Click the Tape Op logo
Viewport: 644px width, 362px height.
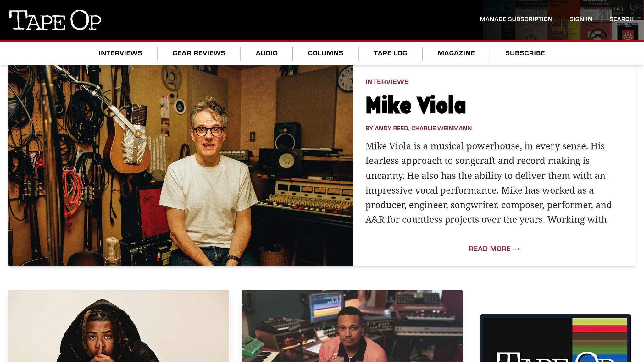click(x=55, y=20)
